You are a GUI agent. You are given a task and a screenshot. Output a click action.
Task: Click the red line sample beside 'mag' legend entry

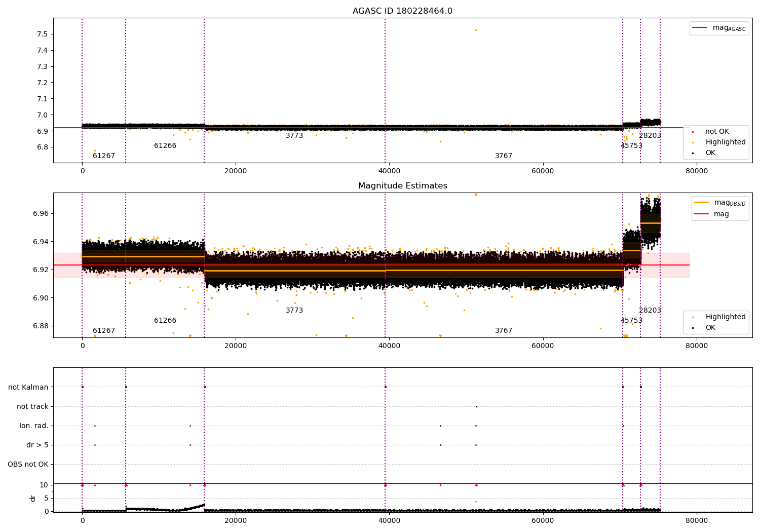tap(702, 214)
